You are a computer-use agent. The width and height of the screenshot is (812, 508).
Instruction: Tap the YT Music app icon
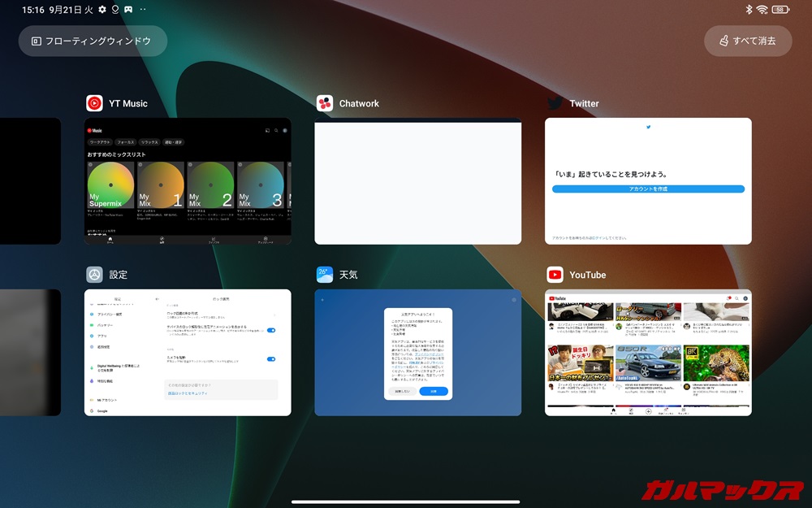coord(95,103)
